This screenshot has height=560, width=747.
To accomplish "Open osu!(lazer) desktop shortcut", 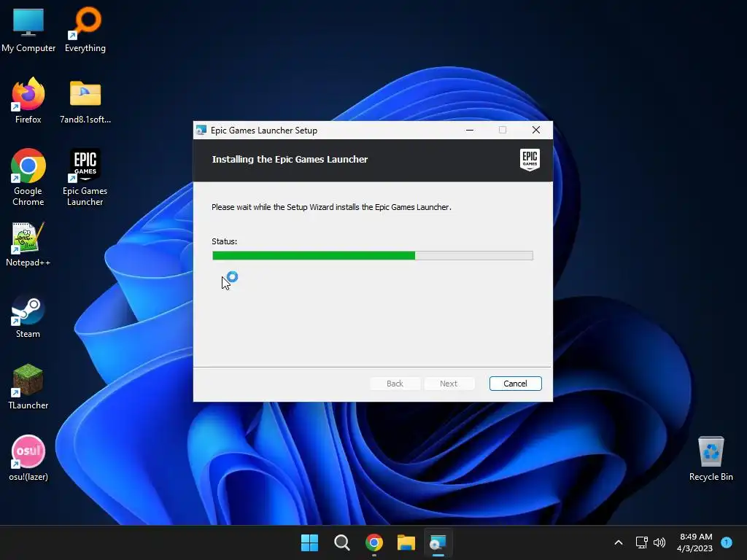I will [x=28, y=458].
